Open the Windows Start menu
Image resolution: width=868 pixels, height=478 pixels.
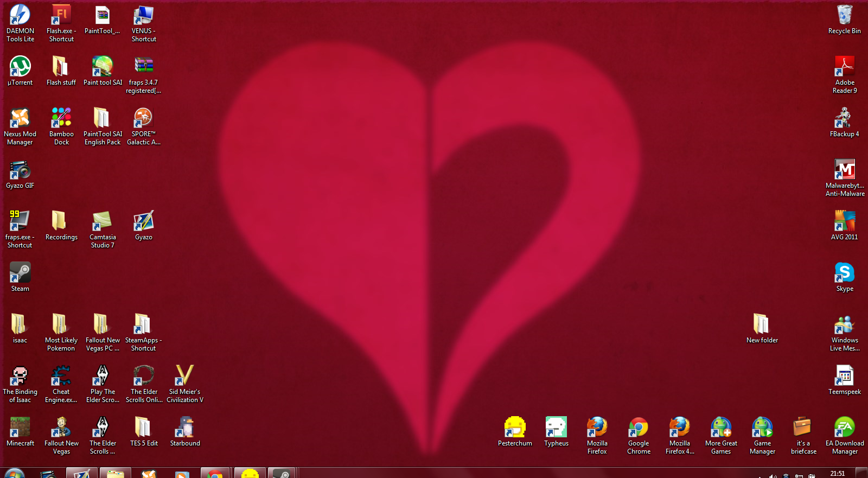(15, 473)
